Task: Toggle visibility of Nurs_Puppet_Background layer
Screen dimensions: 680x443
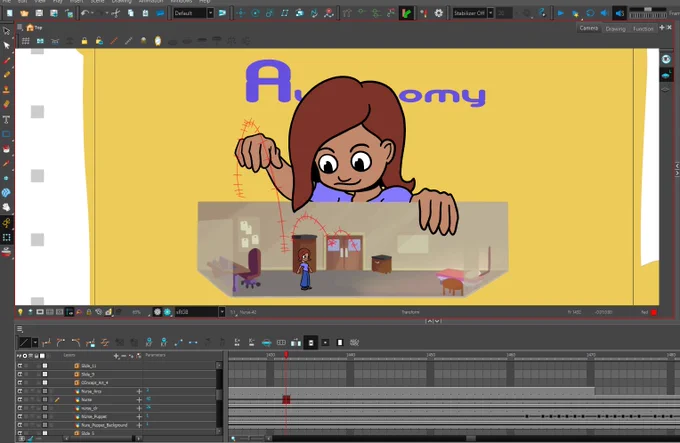Action: [20, 425]
